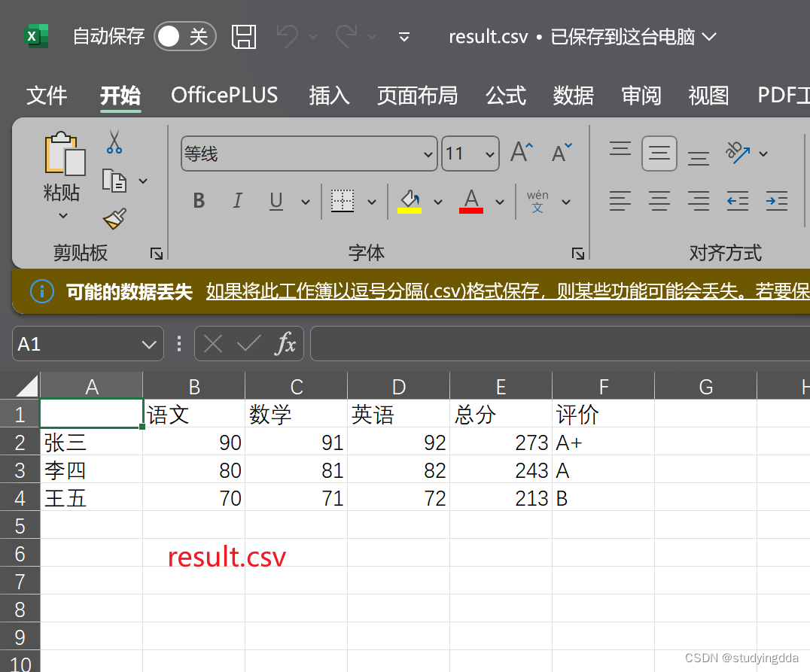810x672 pixels.
Task: Open the font size 11 combo box
Action: [470, 154]
